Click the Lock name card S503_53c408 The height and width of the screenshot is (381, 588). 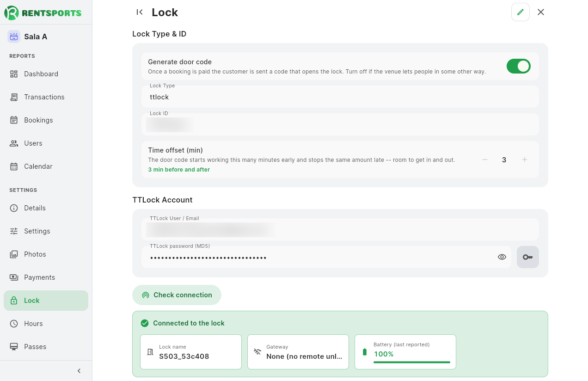click(x=191, y=352)
